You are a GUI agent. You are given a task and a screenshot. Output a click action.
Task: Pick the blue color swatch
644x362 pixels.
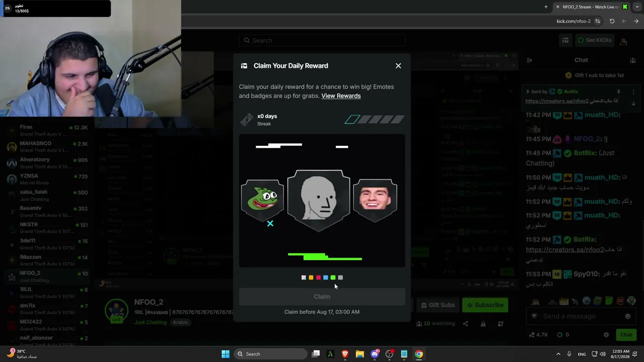pyautogui.click(x=326, y=278)
